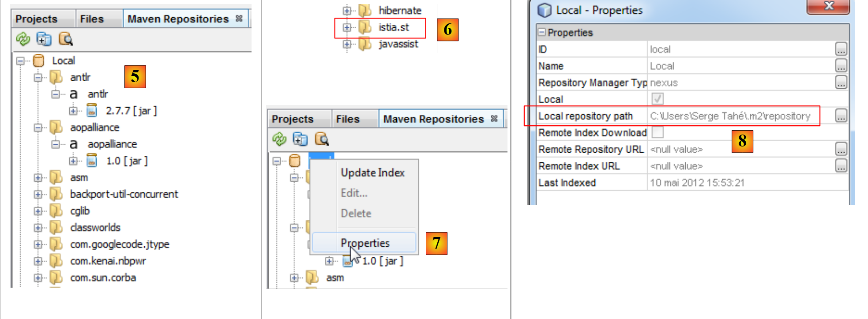This screenshot has height=319, width=868.
Task: Toggle the Local checkbox in the properties dialog
Action: click(x=658, y=99)
